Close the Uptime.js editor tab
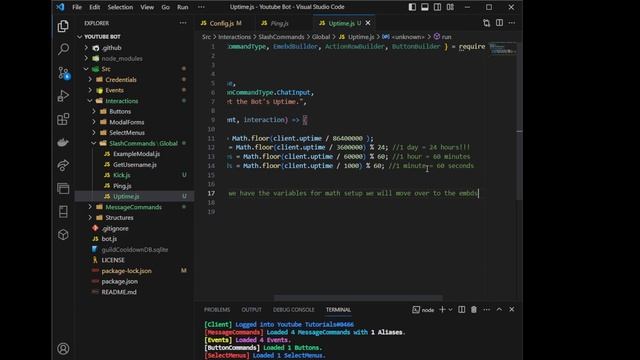 [x=368, y=23]
